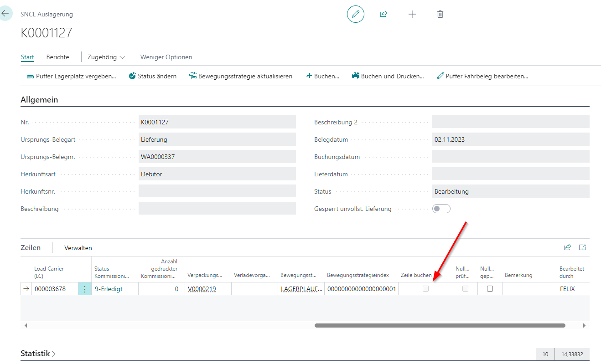The width and height of the screenshot is (601, 364).
Task: Expand the Zugehörig dropdown menu
Action: pos(106,56)
